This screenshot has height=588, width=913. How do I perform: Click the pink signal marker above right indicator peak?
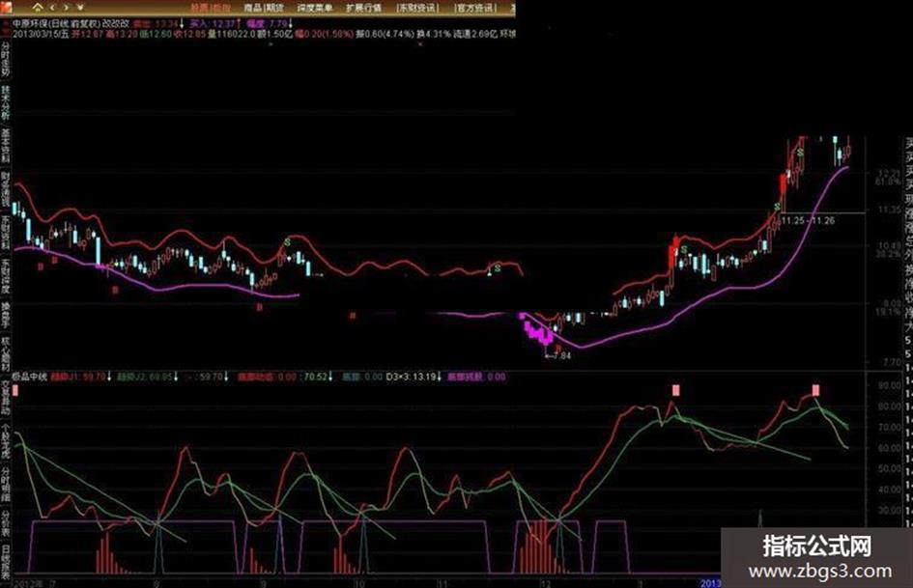point(815,390)
